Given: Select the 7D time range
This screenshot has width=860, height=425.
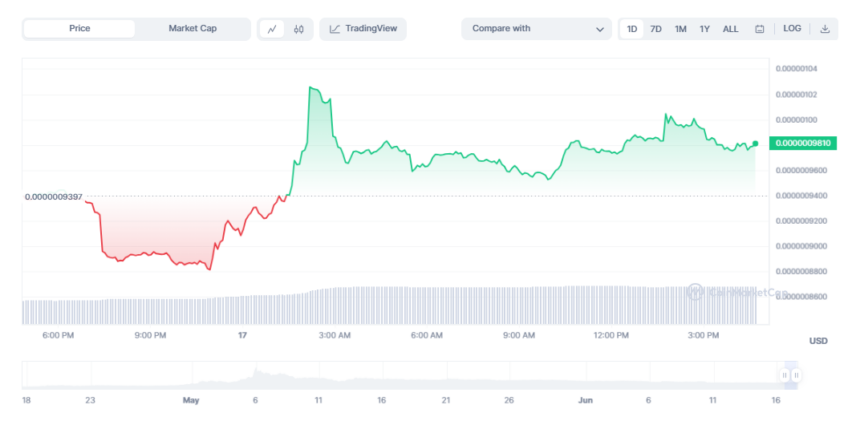Looking at the screenshot, I should (x=656, y=29).
